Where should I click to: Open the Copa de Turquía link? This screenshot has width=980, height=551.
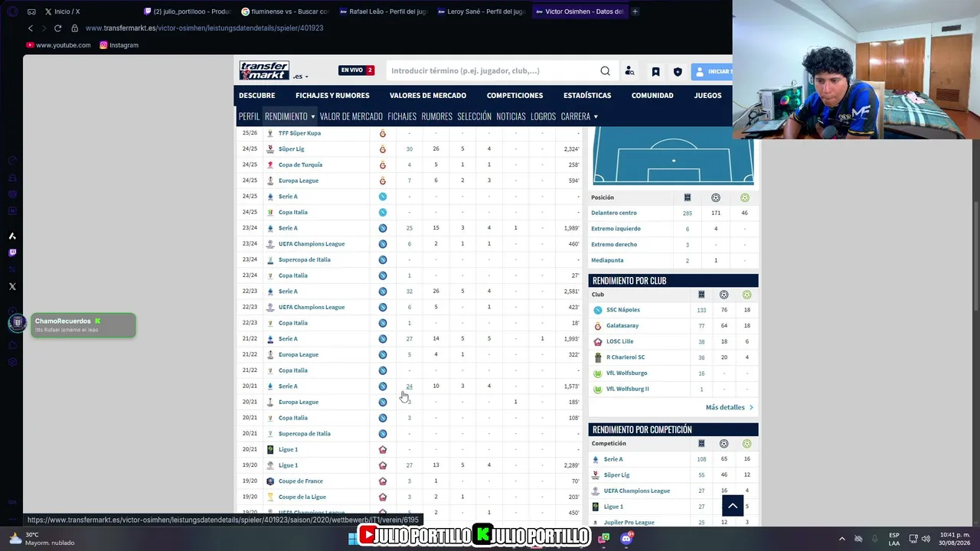(300, 165)
